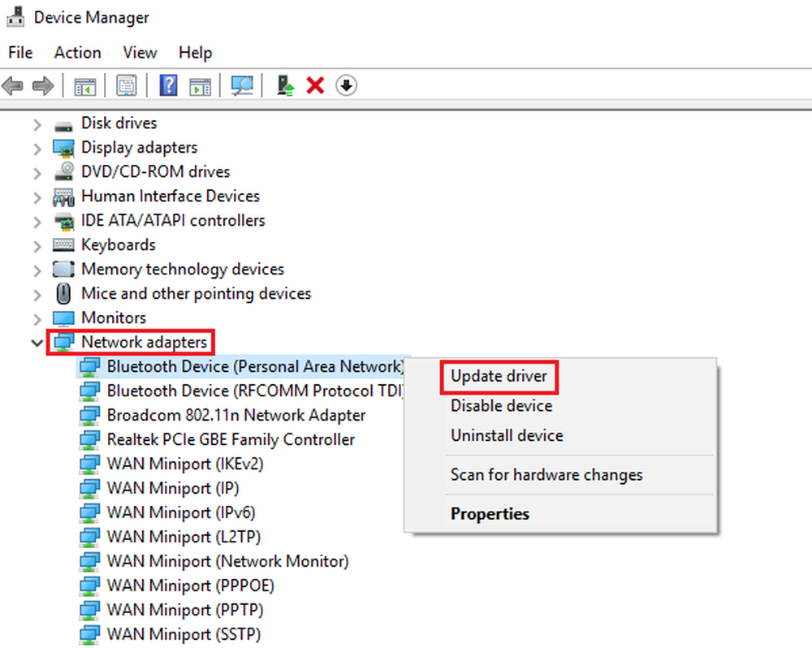Show/hide the action pane toolbar icon
The height and width of the screenshot is (648, 812).
click(x=200, y=86)
